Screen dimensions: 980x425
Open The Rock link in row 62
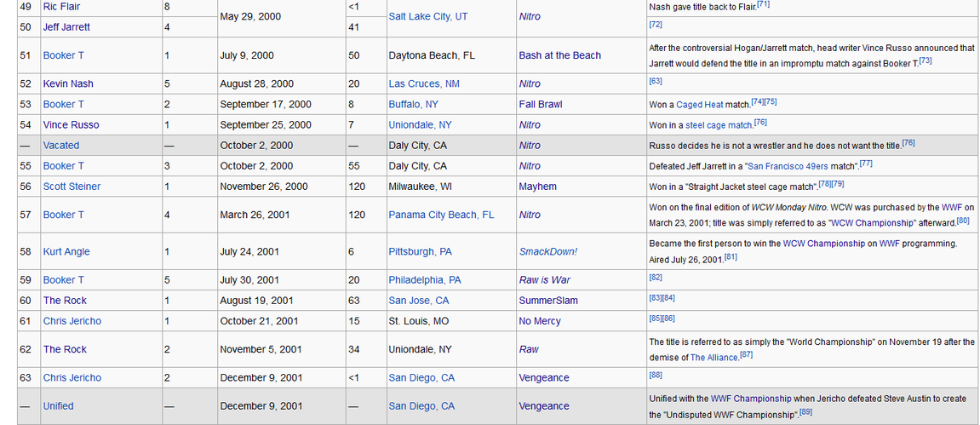pyautogui.click(x=65, y=349)
